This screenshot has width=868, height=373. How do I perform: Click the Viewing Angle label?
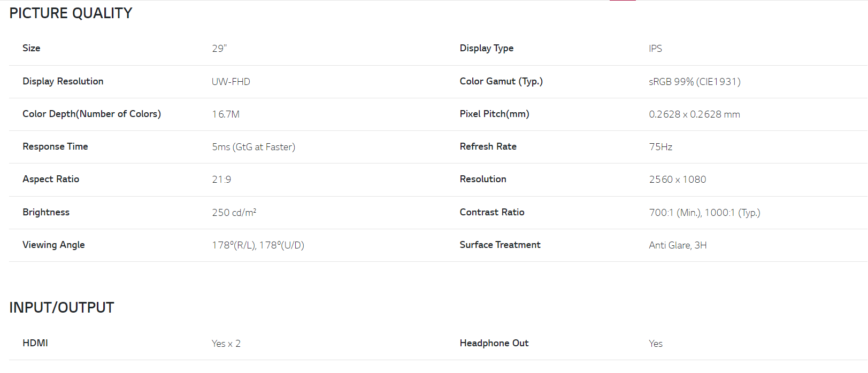point(53,245)
